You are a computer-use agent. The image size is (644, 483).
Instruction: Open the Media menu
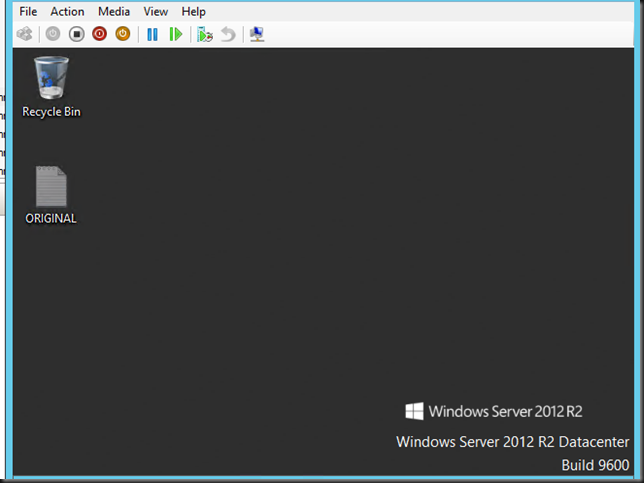114,12
